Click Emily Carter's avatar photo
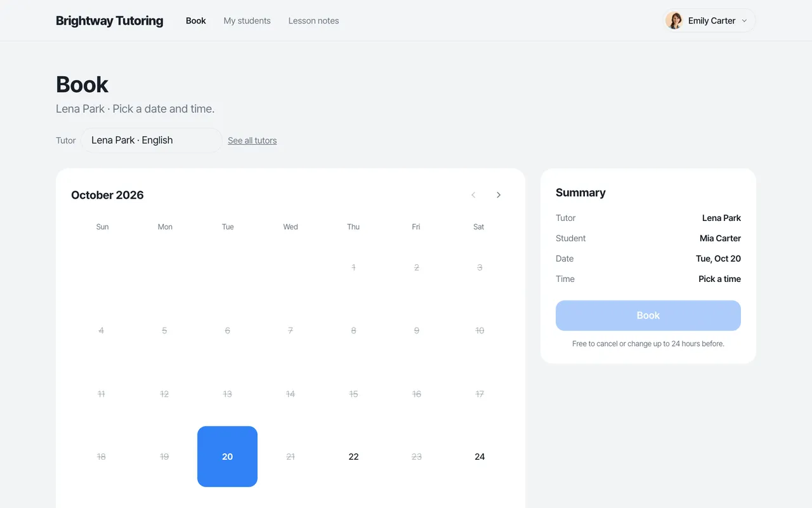The height and width of the screenshot is (508, 812). [674, 20]
